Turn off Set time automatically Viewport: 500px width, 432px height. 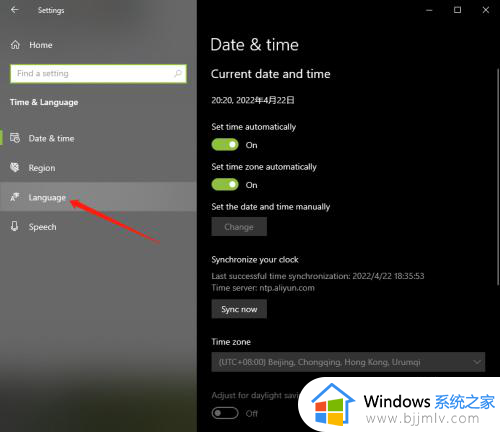pos(225,145)
